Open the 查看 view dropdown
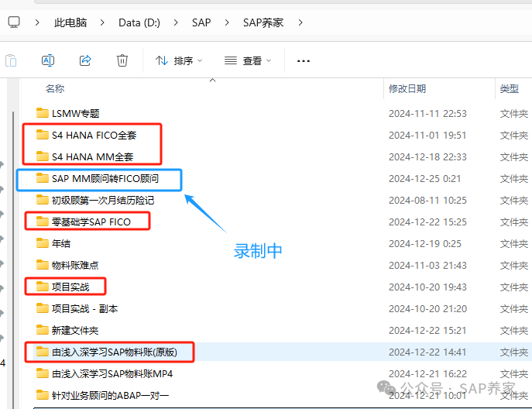The width and height of the screenshot is (532, 409). coord(248,60)
